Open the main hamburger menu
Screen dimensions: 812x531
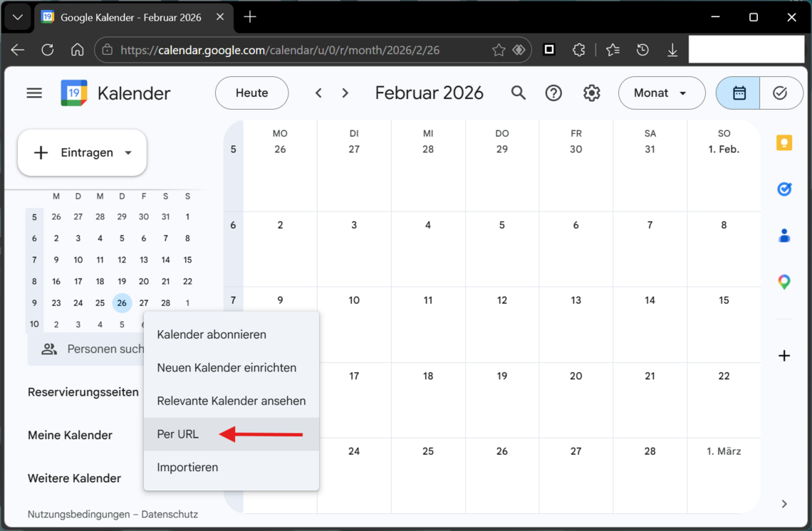(34, 93)
